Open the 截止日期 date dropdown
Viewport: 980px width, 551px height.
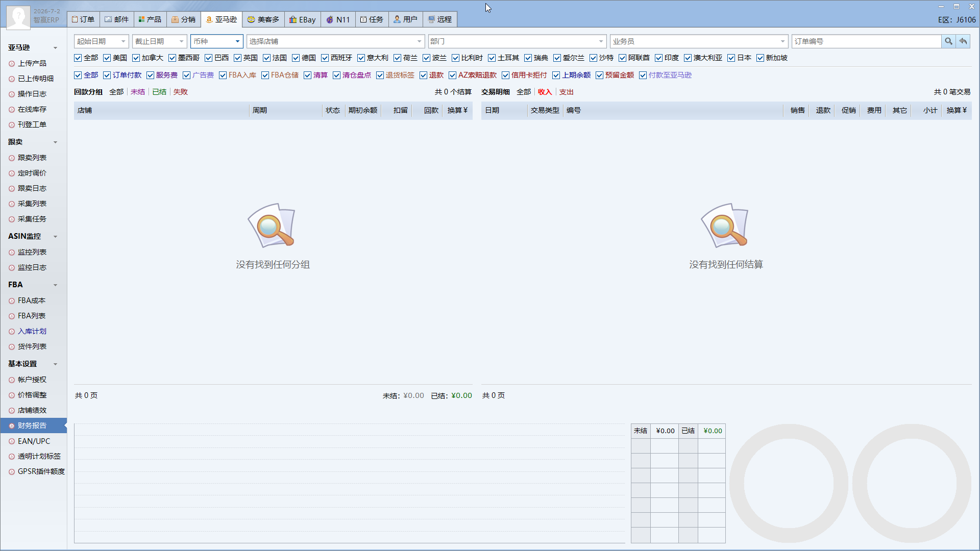[x=181, y=41]
